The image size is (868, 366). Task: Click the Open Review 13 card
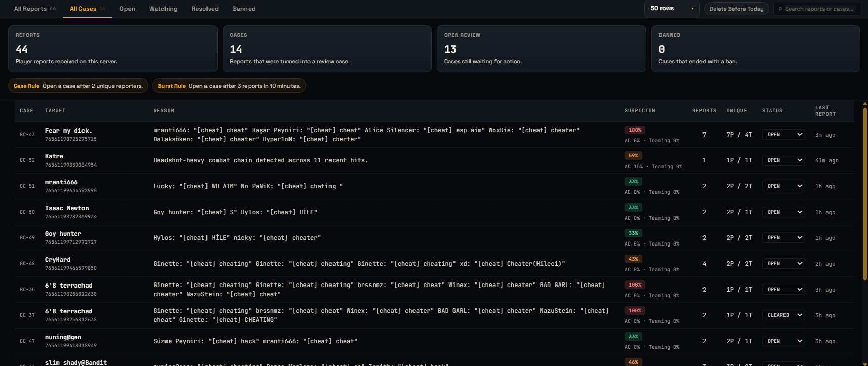point(542,49)
